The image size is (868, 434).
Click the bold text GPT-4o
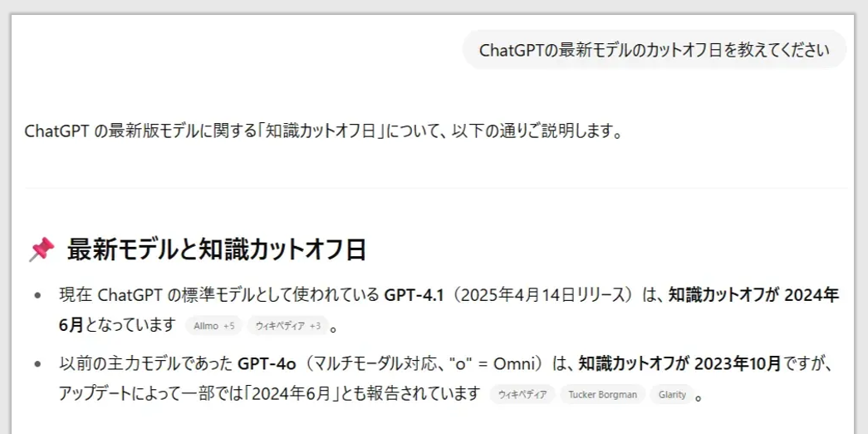click(x=267, y=364)
